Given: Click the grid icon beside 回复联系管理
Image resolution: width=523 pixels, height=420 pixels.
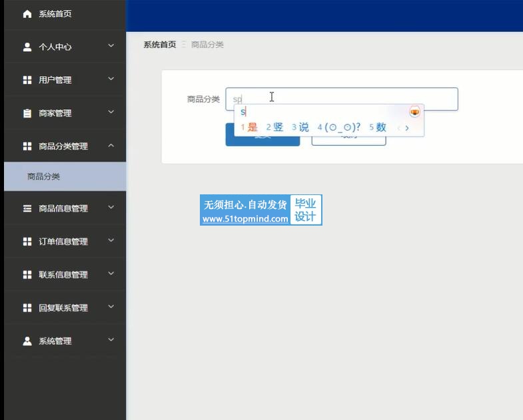Looking at the screenshot, I should tap(27, 308).
